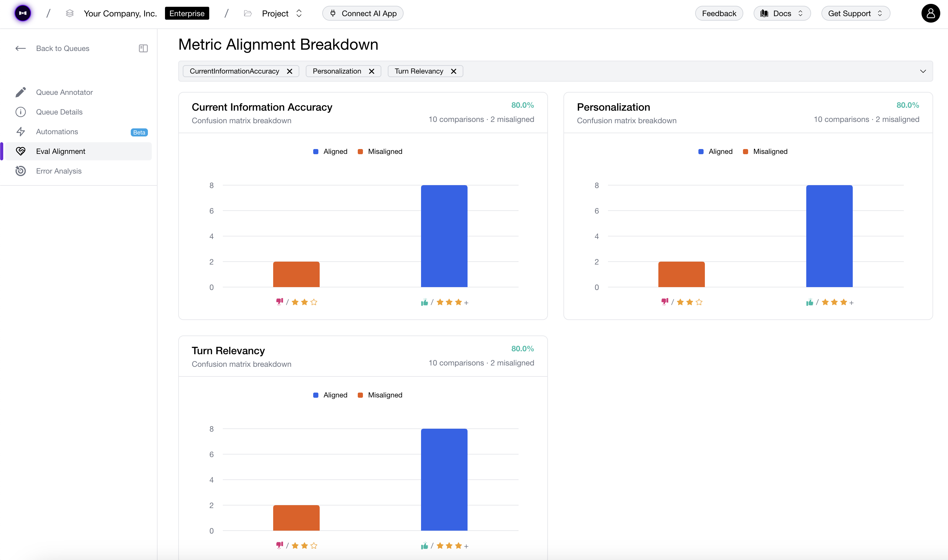The height and width of the screenshot is (560, 948).
Task: Open Error Analysis using the target icon
Action: 21,171
